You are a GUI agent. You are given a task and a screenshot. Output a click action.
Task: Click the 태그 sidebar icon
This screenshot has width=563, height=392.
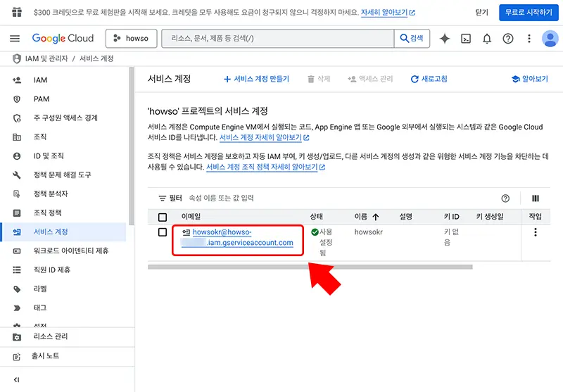point(16,308)
